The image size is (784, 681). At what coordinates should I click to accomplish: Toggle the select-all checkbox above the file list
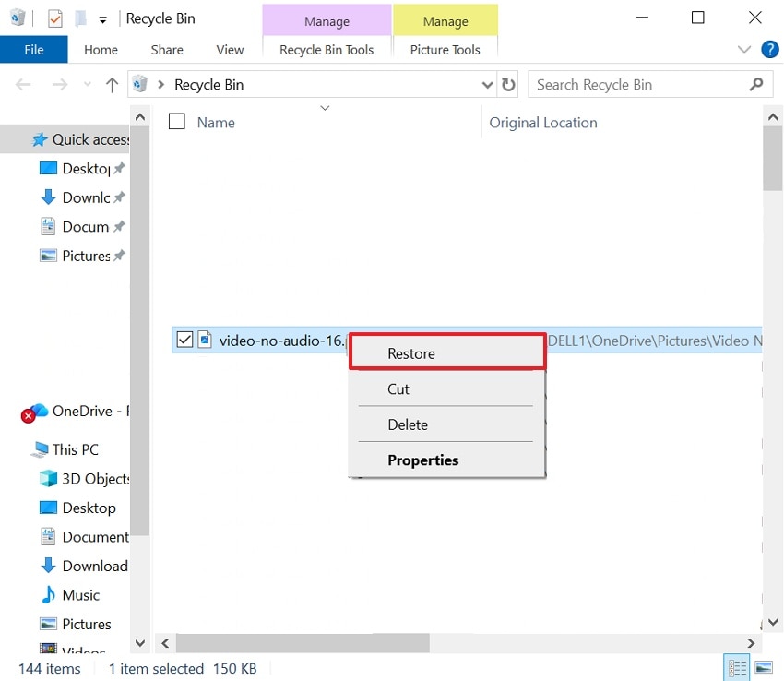pos(174,121)
